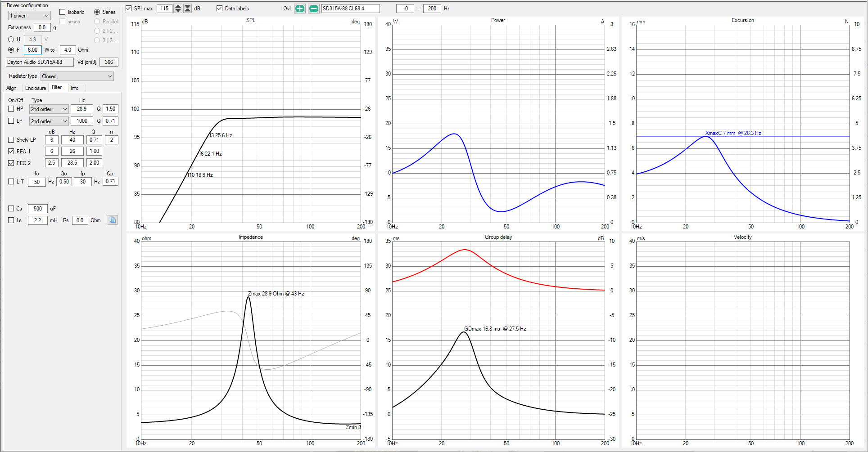The width and height of the screenshot is (868, 452).
Task: Click the HP frequency 28.9 field
Action: pos(82,109)
